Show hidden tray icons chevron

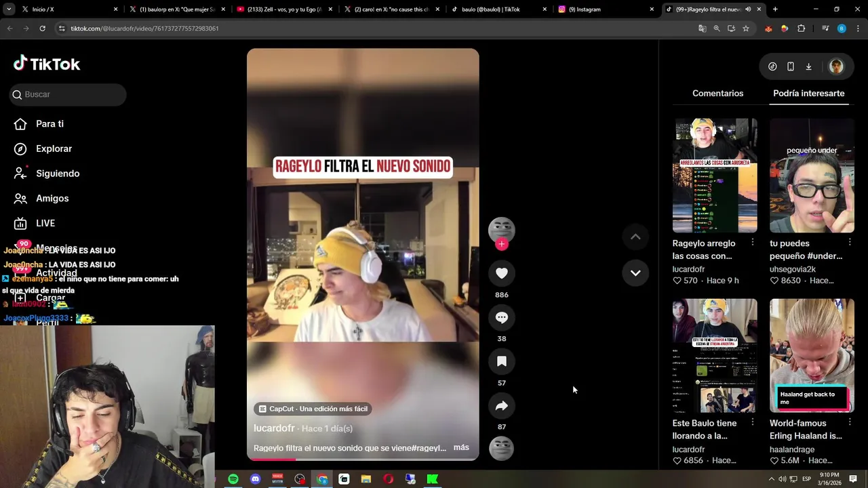771,479
